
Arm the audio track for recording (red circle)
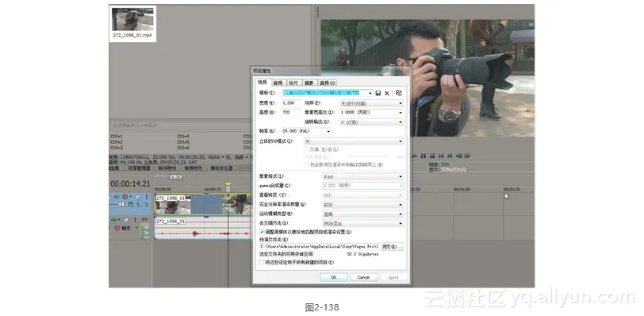(117, 228)
